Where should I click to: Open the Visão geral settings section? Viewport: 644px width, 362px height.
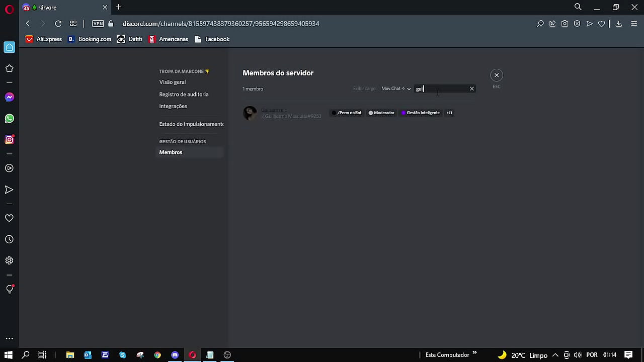173,82
